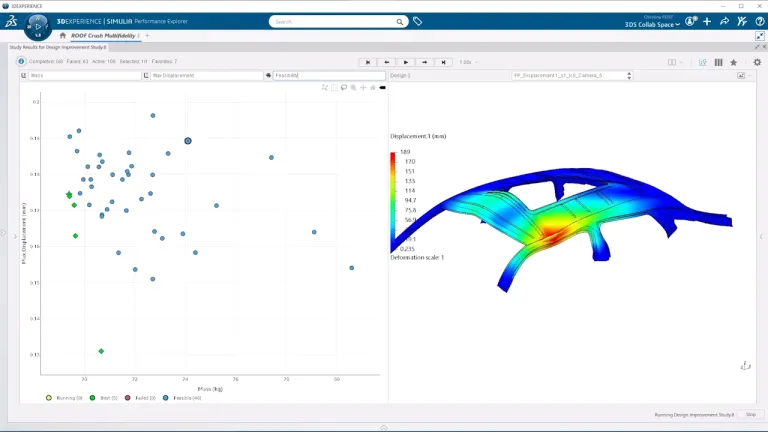Click the Stop button at bottom right
This screenshot has width=768, height=432.
[750, 414]
